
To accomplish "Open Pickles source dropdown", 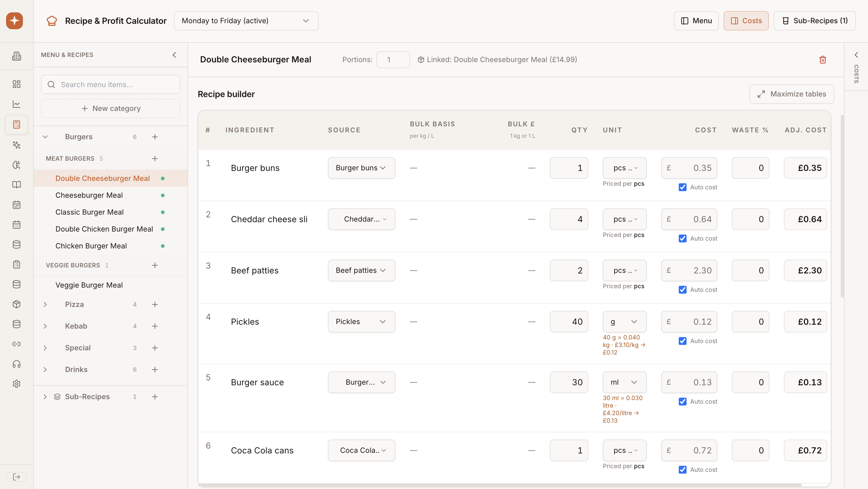I will [361, 321].
